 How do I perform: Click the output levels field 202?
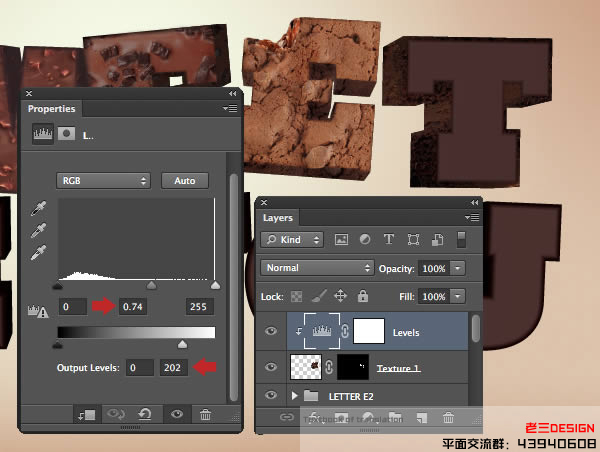174,367
